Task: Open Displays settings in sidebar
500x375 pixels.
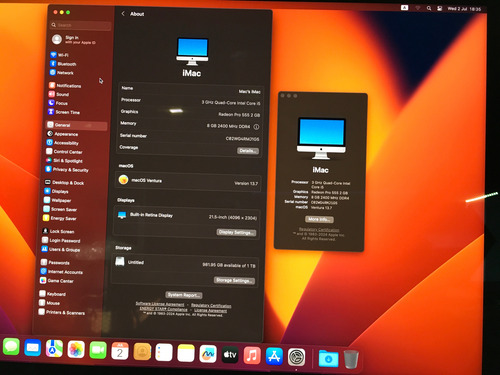Action: coord(56,191)
